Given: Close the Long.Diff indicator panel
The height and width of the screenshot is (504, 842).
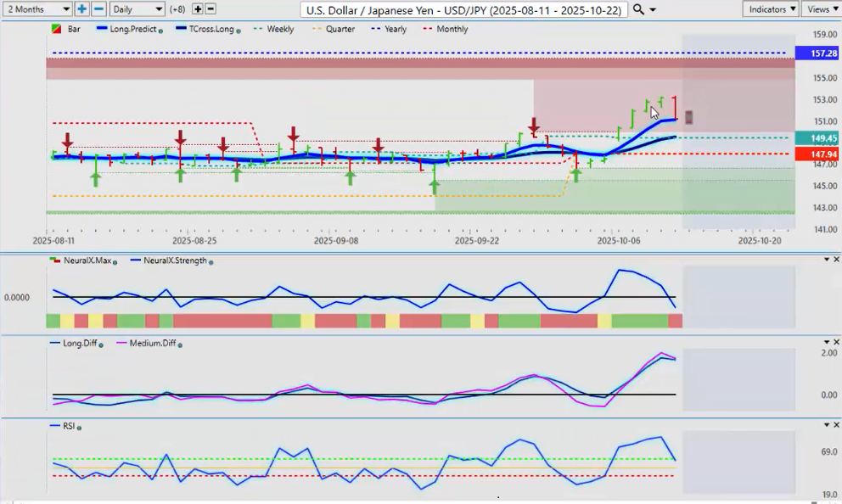Looking at the screenshot, I should tap(837, 341).
